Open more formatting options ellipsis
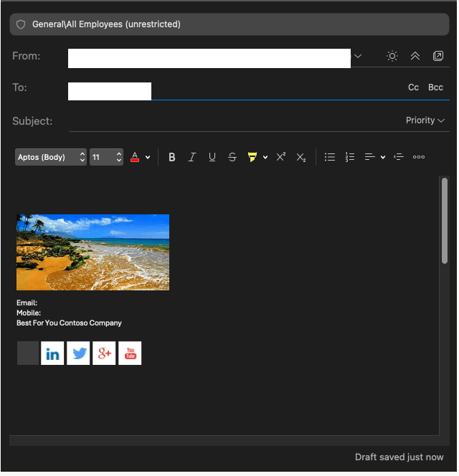The height and width of the screenshot is (476, 459). click(x=419, y=157)
